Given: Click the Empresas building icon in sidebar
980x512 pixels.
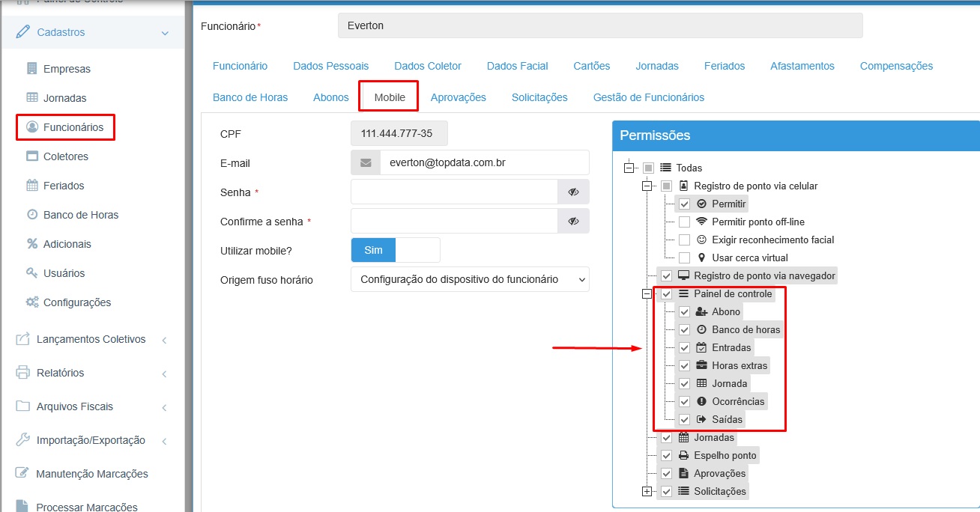Looking at the screenshot, I should pos(32,69).
